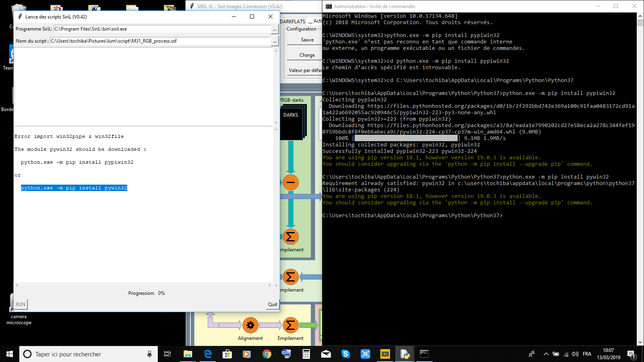644x362 pixels.
Task: Launch Microsoft Edge from the taskbar
Action: pos(208,354)
